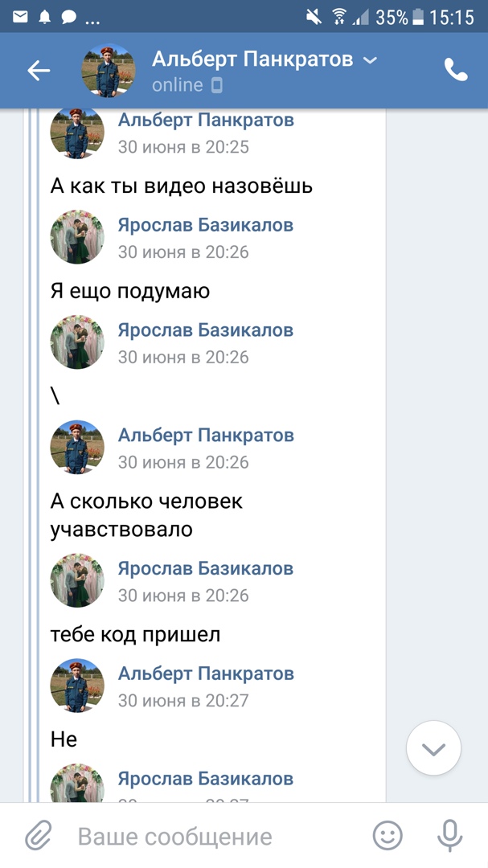Select the message "тебе код пришел"
488x868 pixels.
pos(135,635)
